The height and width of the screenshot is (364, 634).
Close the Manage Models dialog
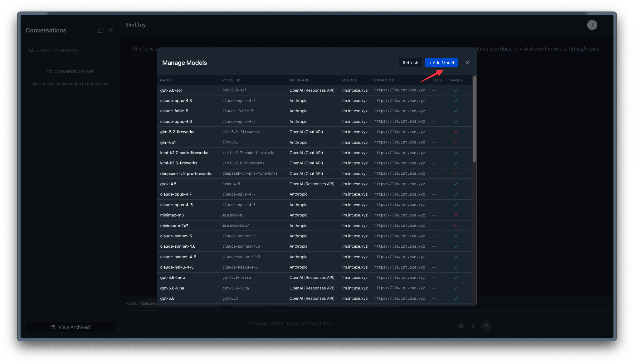467,63
